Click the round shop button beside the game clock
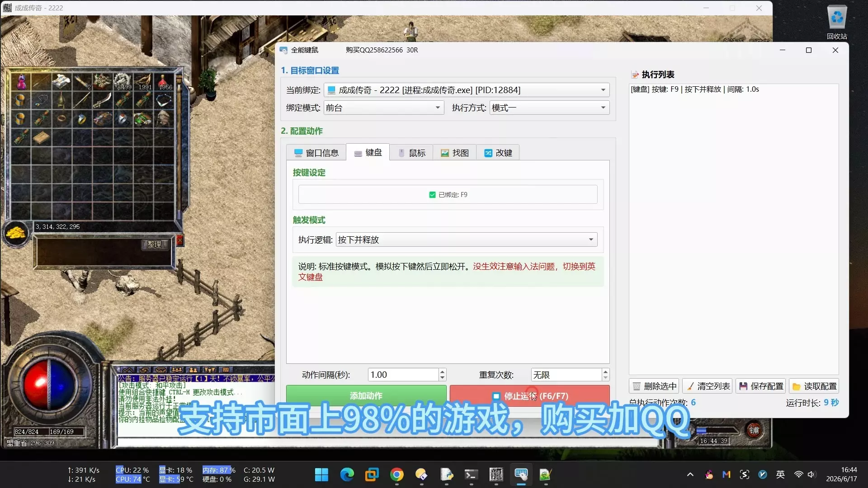868x488 pixels. [754, 430]
